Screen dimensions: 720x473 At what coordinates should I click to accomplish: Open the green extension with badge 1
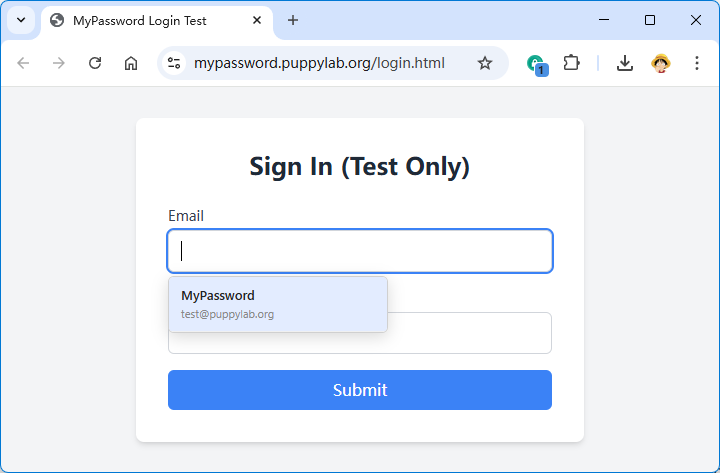[x=536, y=64]
